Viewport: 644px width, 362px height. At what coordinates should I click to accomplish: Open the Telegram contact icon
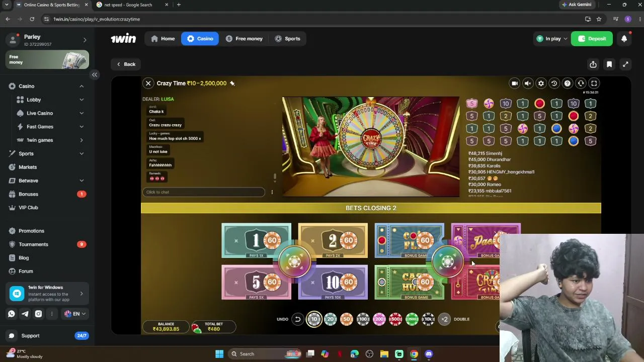[x=25, y=314]
